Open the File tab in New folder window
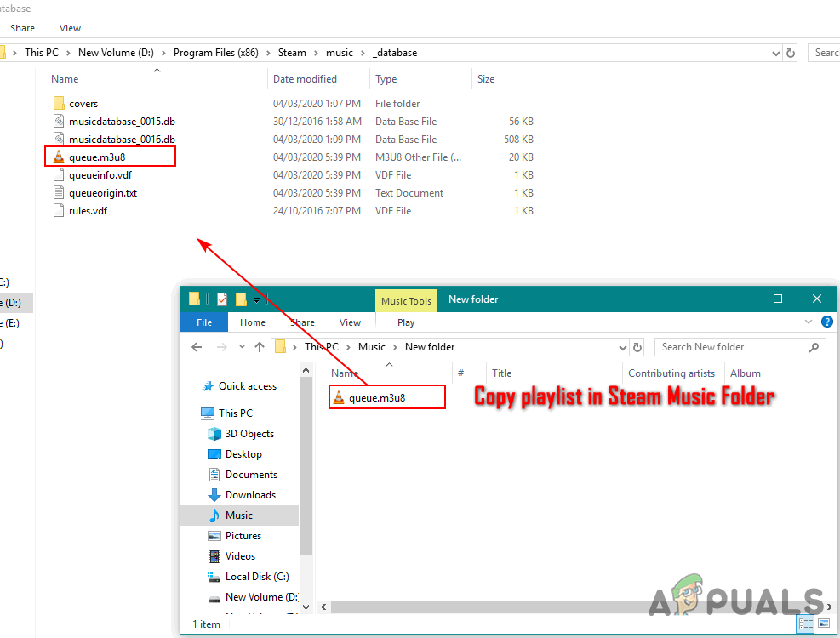840x638 pixels. coord(204,322)
